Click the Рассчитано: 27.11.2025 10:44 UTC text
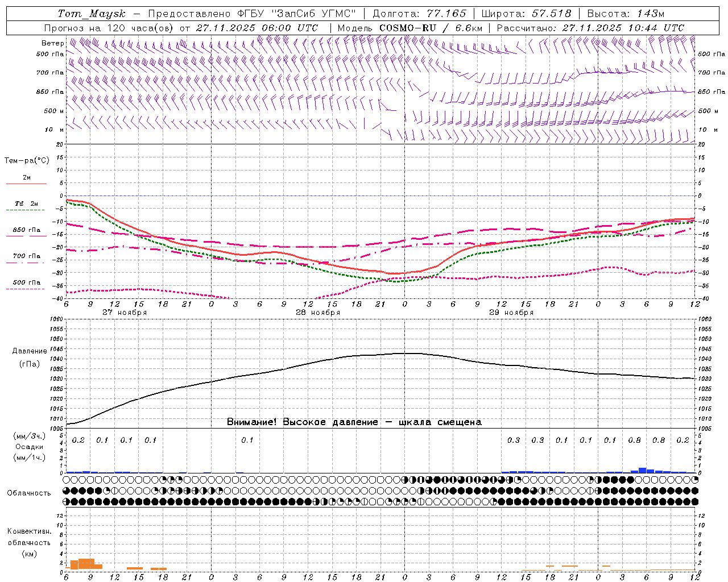 (x=590, y=28)
